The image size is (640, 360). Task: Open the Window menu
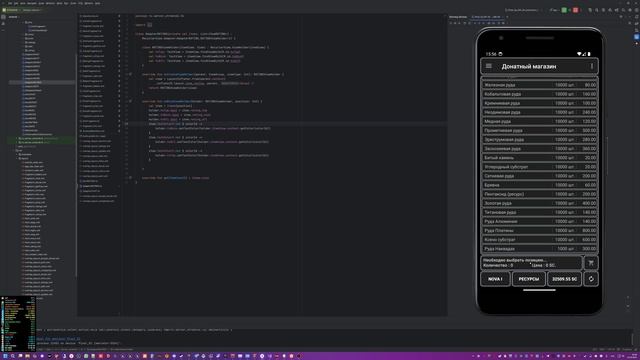pyautogui.click(x=89, y=3)
